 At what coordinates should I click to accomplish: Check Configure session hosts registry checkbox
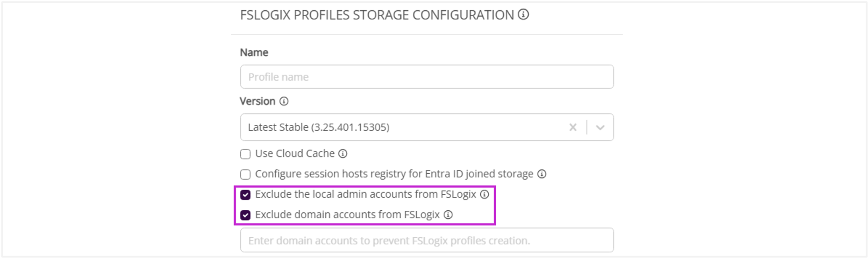tap(246, 175)
